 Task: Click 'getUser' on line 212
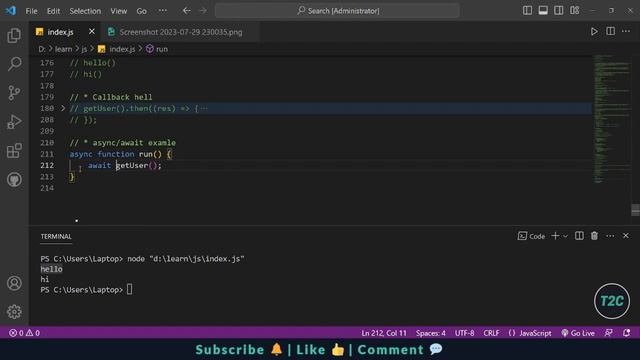coord(132,165)
